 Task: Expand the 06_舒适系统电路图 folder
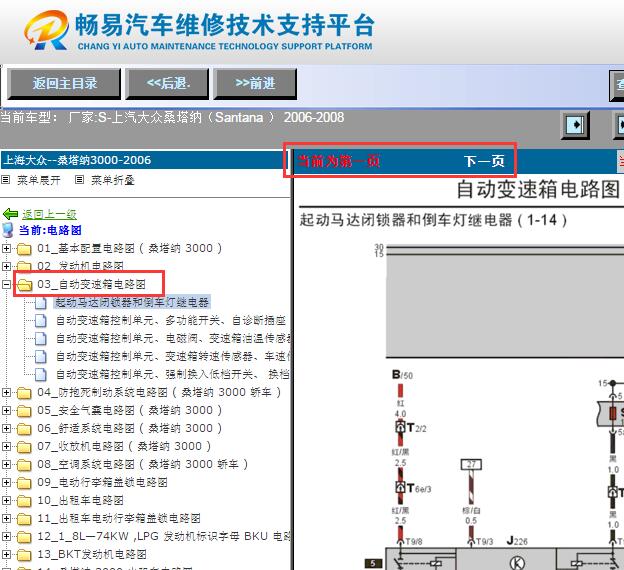6,428
